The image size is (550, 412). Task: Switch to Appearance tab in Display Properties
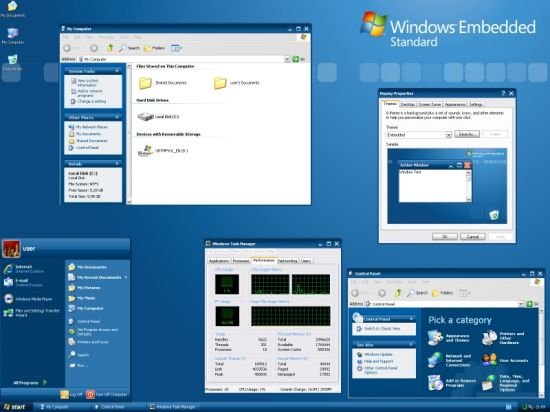point(455,104)
